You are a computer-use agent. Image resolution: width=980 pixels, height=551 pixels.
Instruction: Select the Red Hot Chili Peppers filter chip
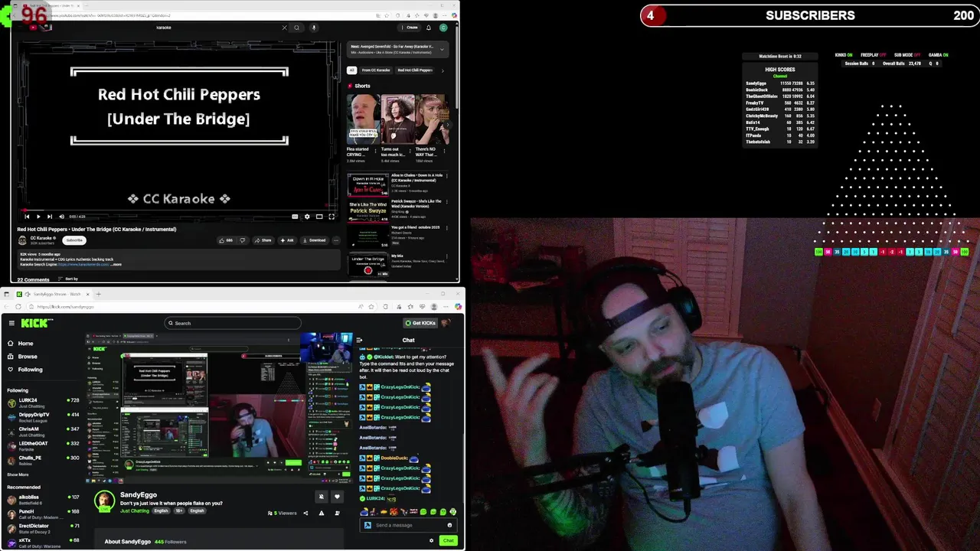tap(415, 70)
